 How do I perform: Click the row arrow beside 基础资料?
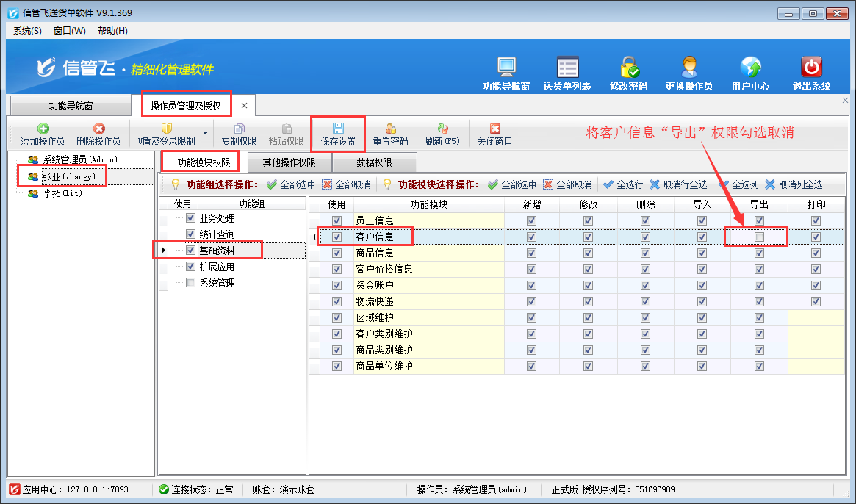163,251
